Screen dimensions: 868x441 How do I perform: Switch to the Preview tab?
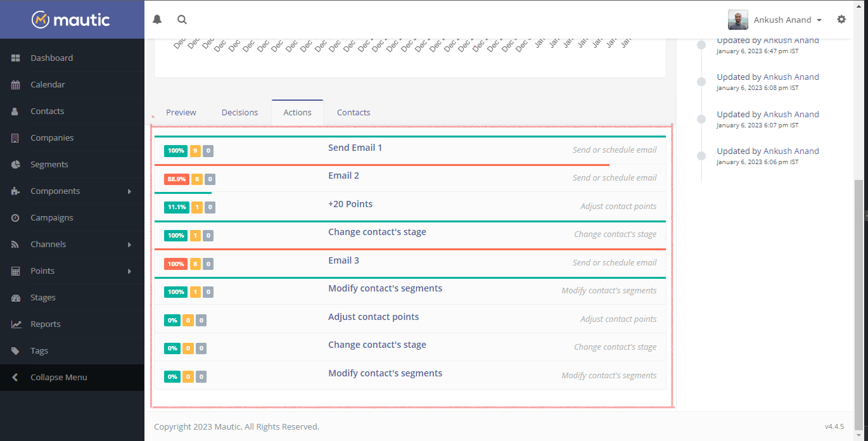point(181,112)
